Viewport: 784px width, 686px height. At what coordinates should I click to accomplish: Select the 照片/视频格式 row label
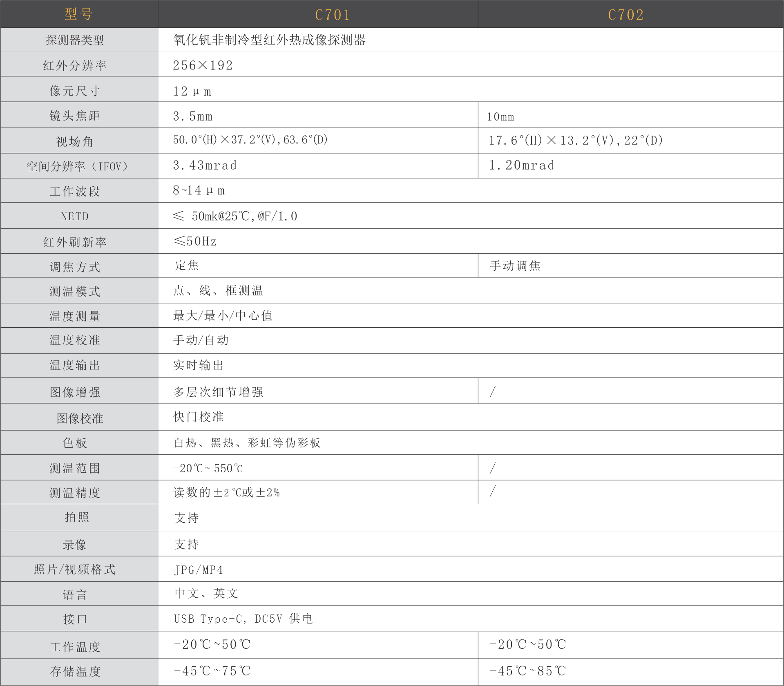point(75,569)
